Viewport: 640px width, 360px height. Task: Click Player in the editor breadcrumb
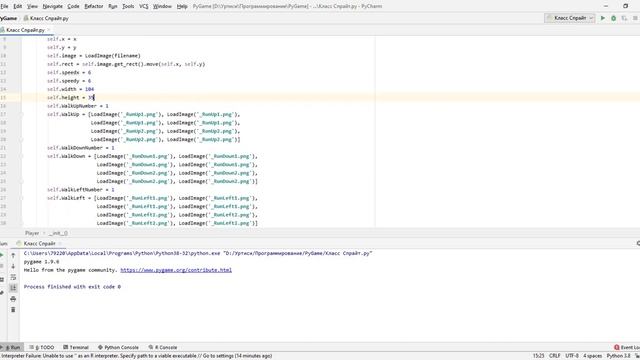(x=32, y=233)
